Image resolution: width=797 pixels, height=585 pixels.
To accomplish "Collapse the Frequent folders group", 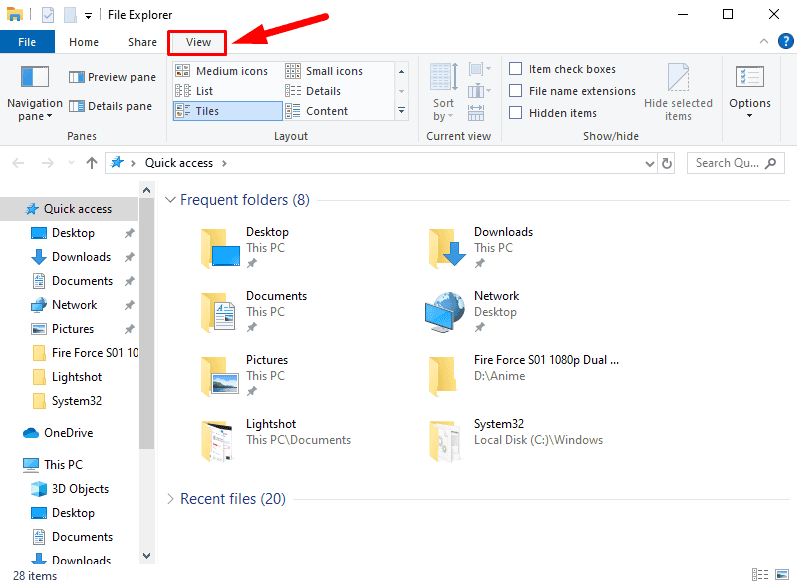I will click(x=170, y=200).
